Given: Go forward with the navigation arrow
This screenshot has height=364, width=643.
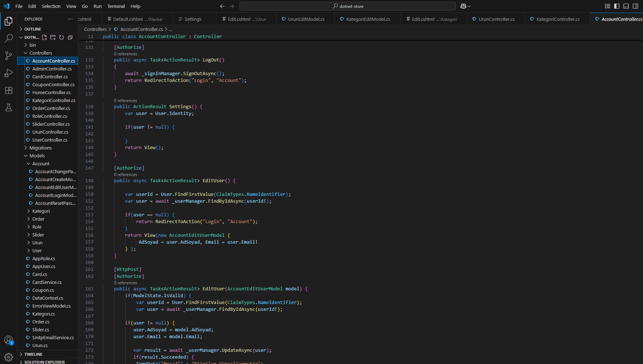Looking at the screenshot, I should pyautogui.click(x=232, y=6).
